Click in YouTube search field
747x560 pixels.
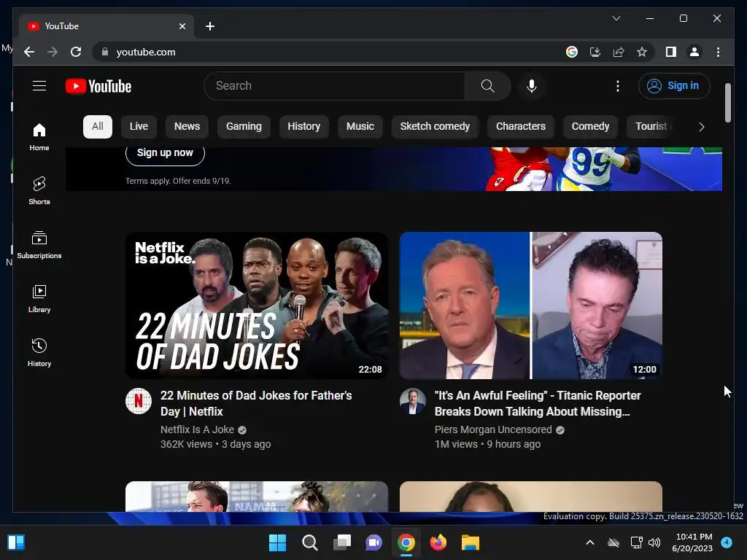(334, 86)
